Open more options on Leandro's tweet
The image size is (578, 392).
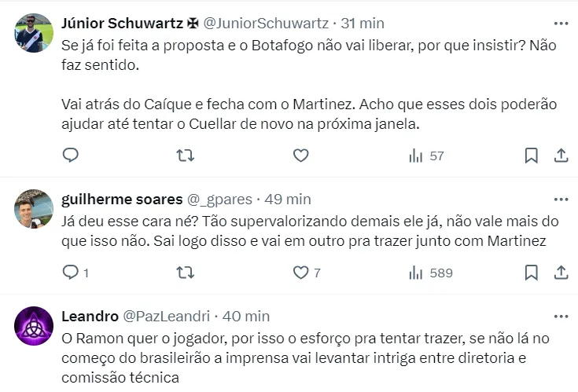click(x=561, y=317)
